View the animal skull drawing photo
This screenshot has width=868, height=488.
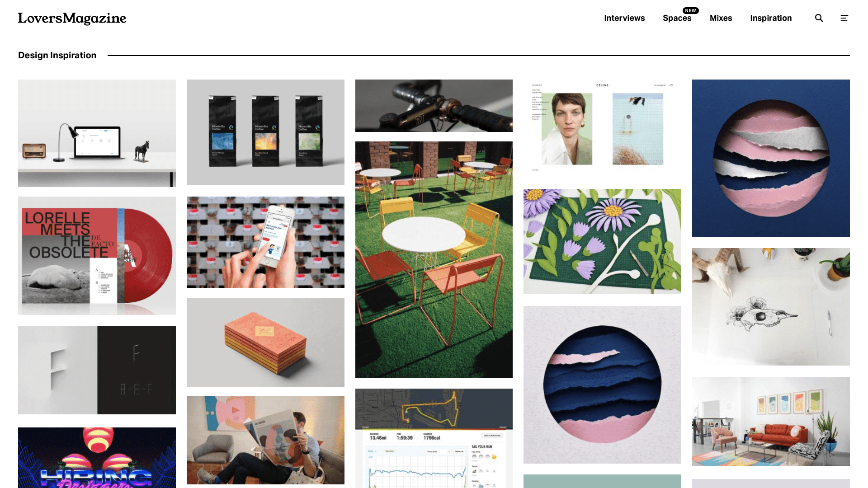(x=771, y=307)
